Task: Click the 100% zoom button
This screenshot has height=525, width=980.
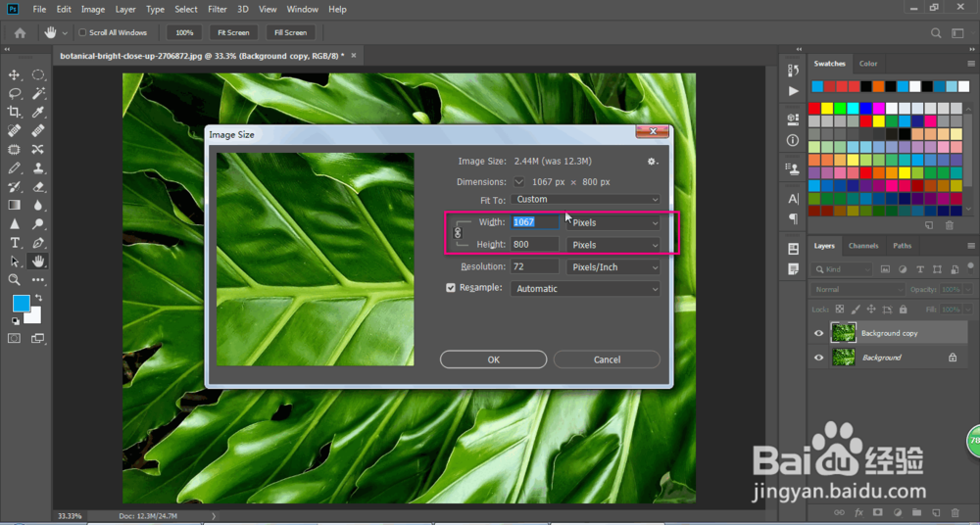Action: [x=184, y=32]
